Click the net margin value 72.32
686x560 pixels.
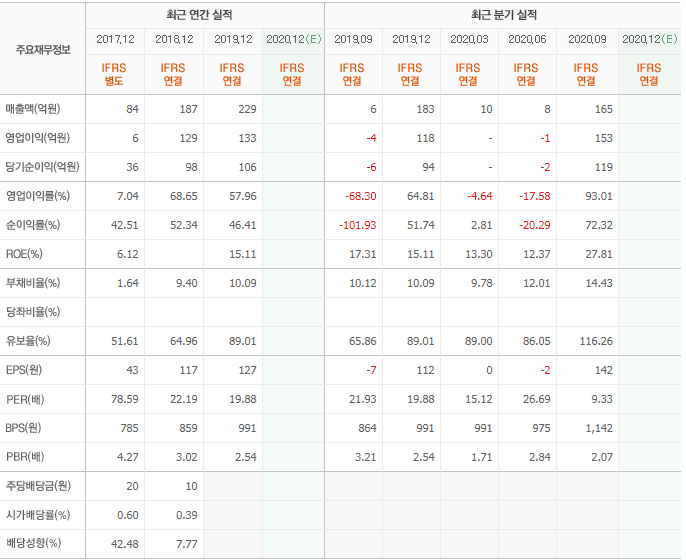pyautogui.click(x=599, y=225)
